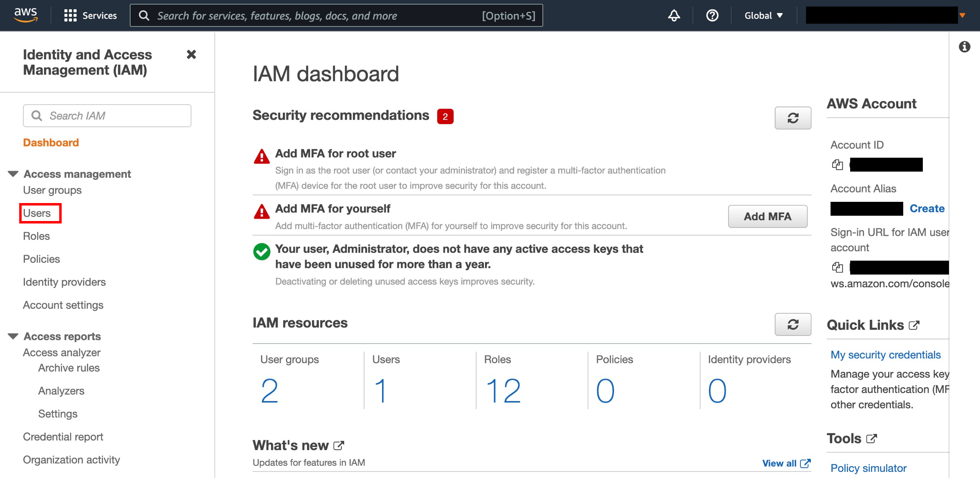Open Account settings in sidebar
Viewport: 980px width, 487px height.
[x=63, y=305]
